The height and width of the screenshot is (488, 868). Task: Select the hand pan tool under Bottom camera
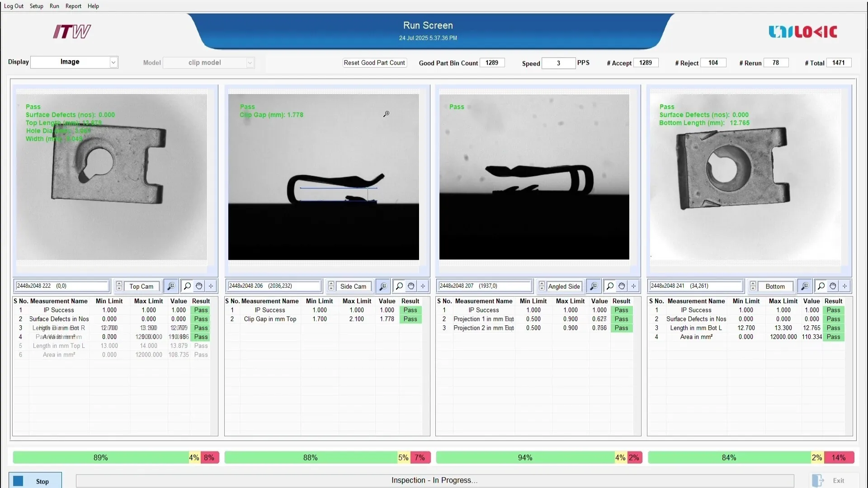point(833,286)
